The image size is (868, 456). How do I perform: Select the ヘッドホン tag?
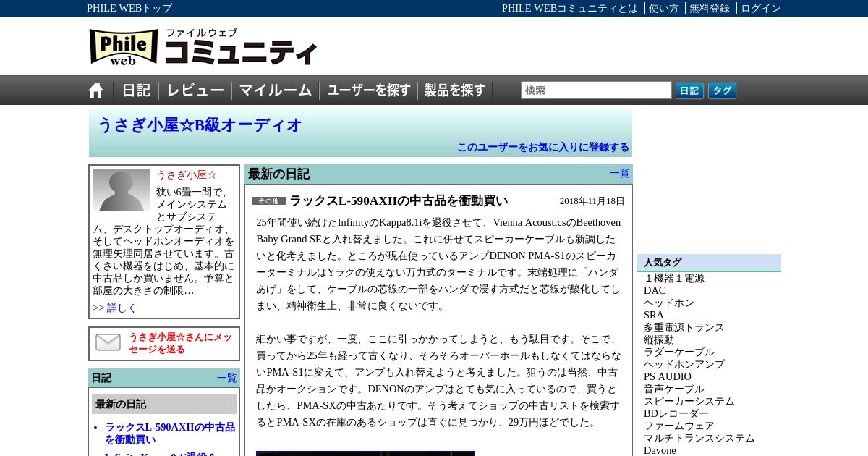[x=669, y=303]
